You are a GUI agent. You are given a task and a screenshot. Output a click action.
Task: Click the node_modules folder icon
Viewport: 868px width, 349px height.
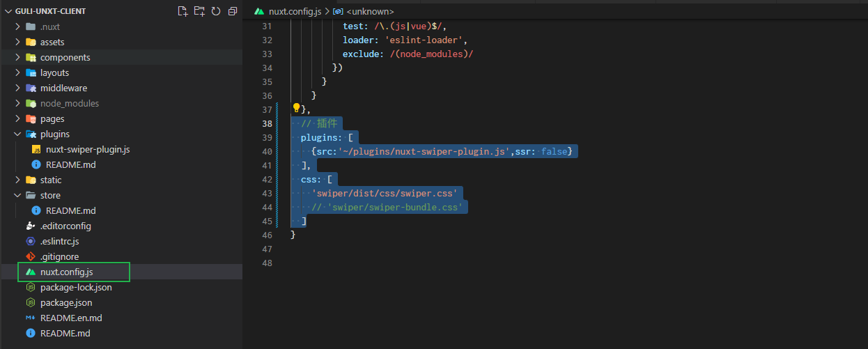31,103
